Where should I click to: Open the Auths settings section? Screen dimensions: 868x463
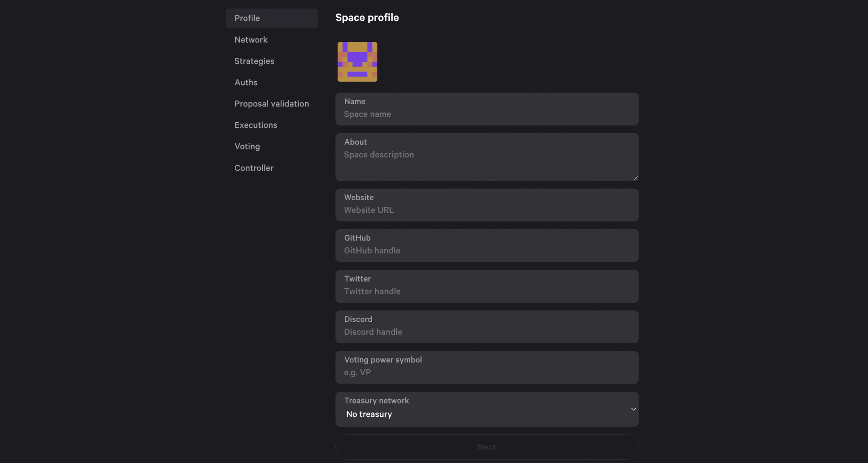[246, 82]
